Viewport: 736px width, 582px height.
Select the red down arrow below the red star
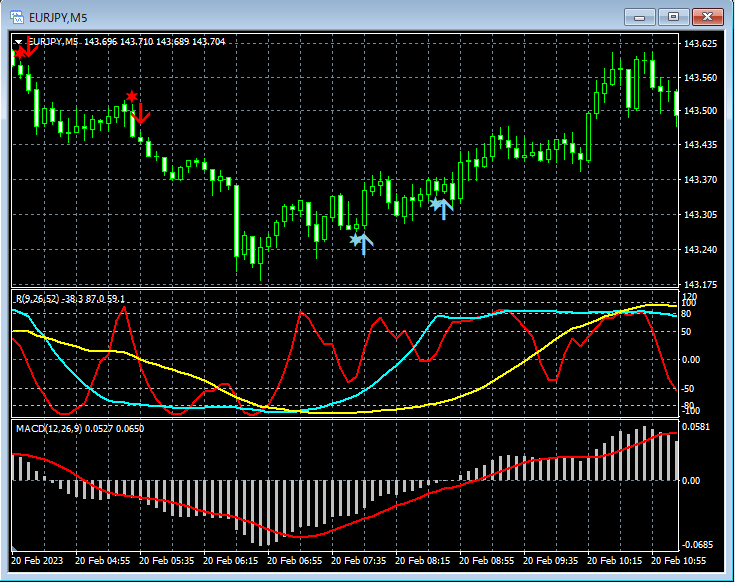(x=141, y=112)
